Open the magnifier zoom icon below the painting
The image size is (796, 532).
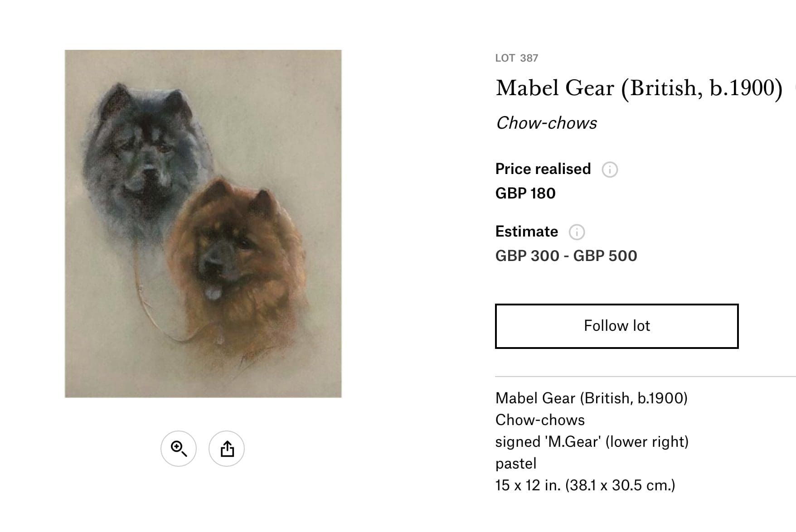coord(179,449)
